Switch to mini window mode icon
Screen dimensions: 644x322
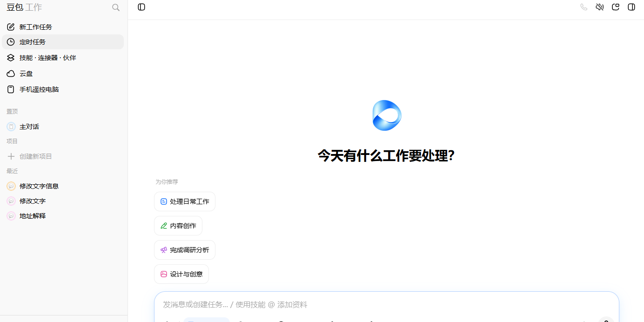click(x=616, y=7)
